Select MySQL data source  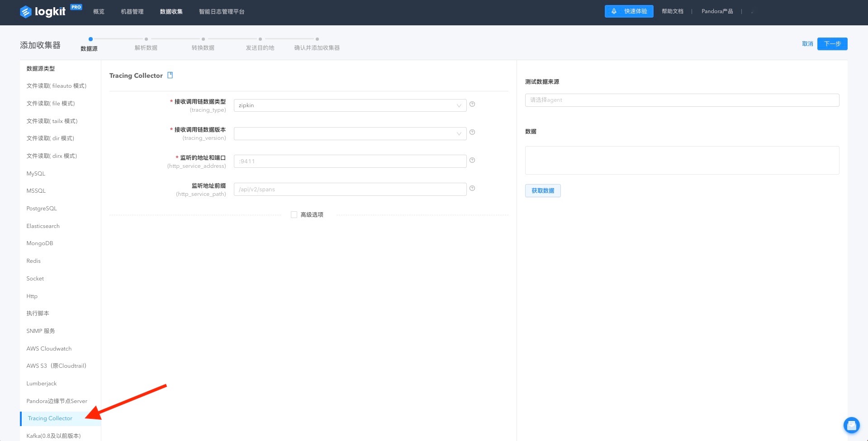pyautogui.click(x=36, y=174)
